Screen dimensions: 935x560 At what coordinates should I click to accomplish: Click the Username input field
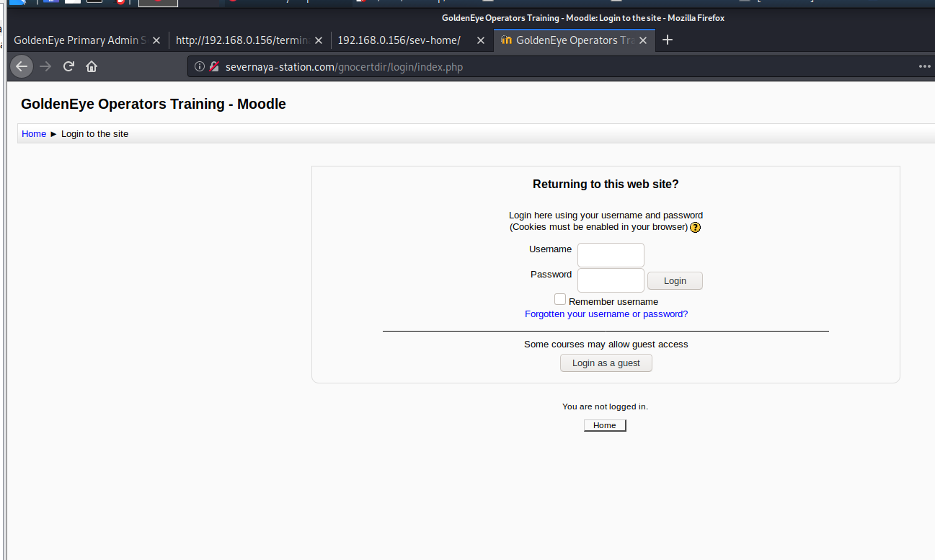611,255
